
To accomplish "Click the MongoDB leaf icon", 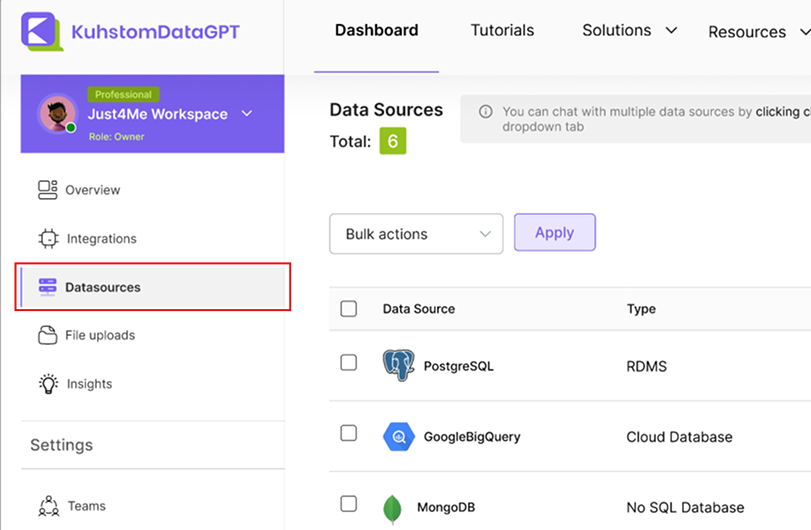I will tap(392, 509).
